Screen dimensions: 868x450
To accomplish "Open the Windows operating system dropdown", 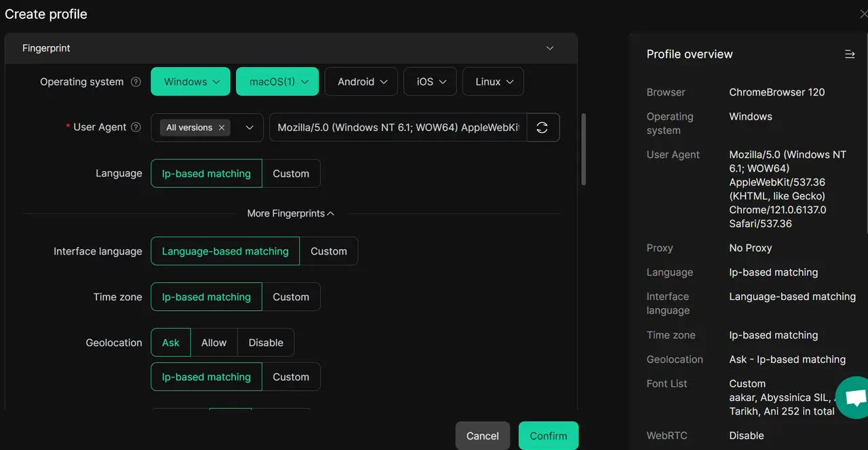I will pyautogui.click(x=191, y=81).
